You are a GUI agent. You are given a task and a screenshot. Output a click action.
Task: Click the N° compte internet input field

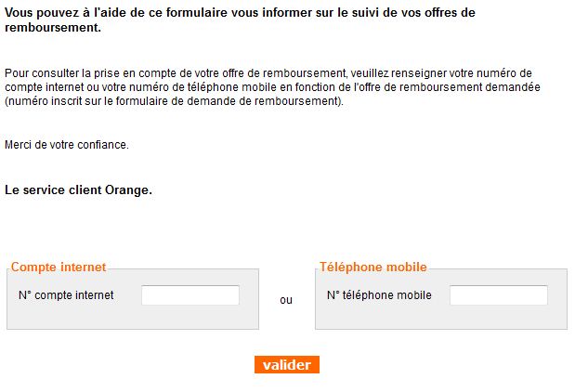click(x=190, y=295)
